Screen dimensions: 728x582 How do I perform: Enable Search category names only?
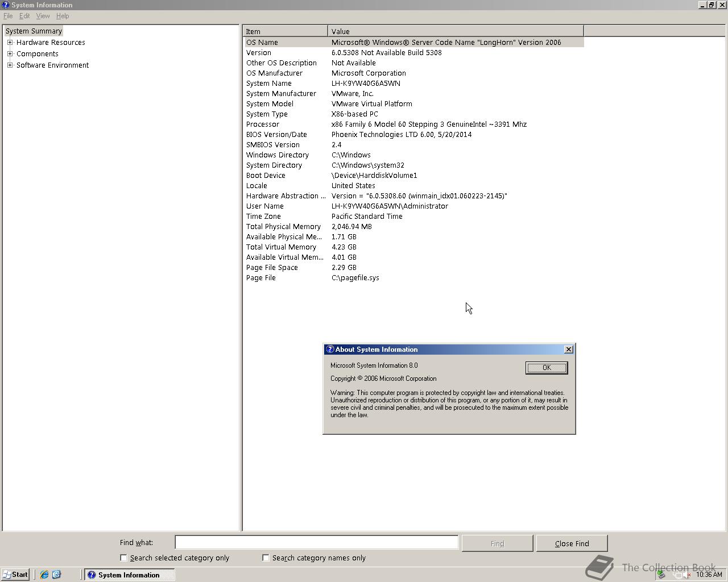(x=266, y=558)
